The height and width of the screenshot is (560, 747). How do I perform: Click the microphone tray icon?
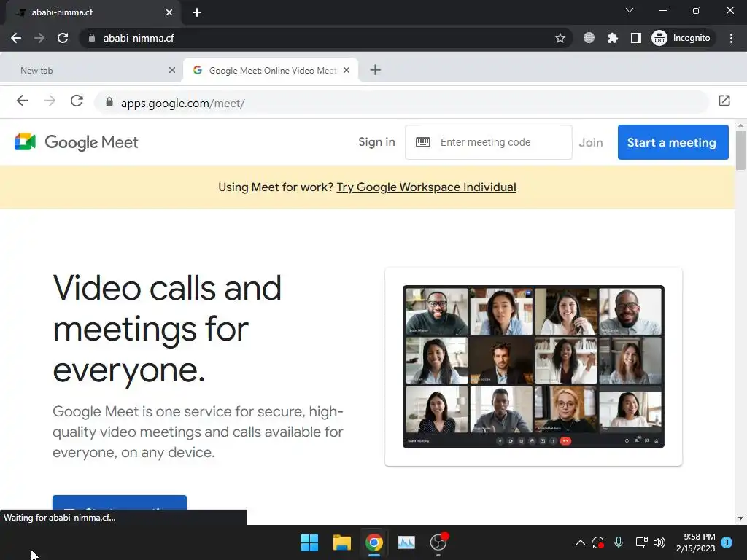[619, 542]
